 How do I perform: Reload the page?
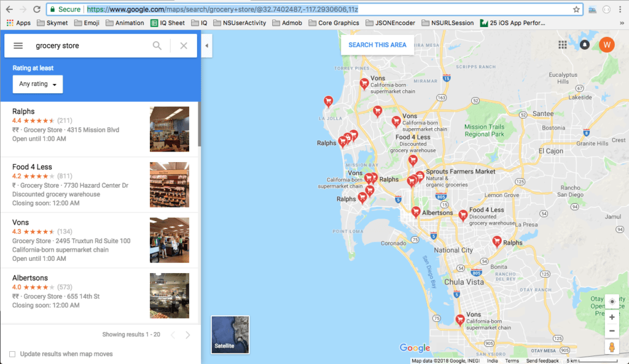36,9
